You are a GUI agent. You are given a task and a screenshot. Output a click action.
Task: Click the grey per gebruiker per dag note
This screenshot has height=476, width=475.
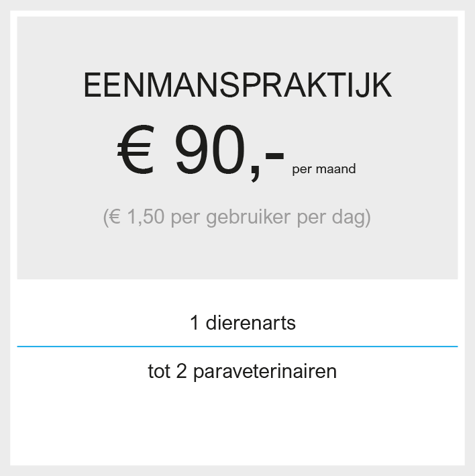237,218
